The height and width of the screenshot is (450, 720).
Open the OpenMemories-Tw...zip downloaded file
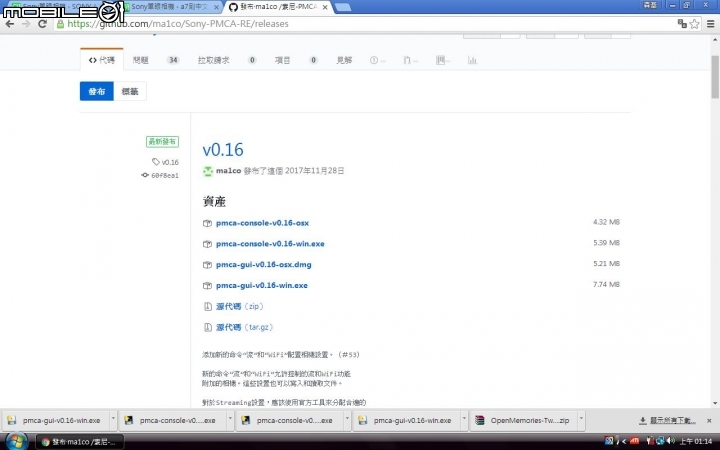click(x=523, y=420)
